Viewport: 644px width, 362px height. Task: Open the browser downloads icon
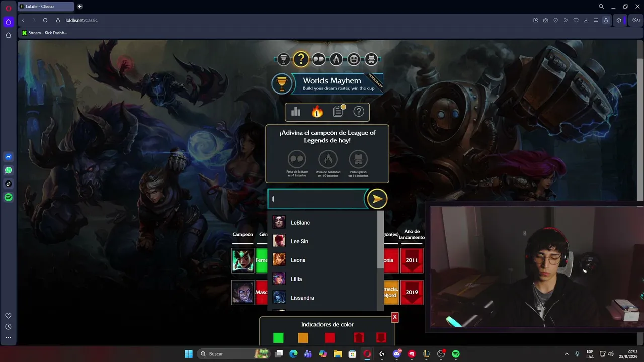[586, 20]
